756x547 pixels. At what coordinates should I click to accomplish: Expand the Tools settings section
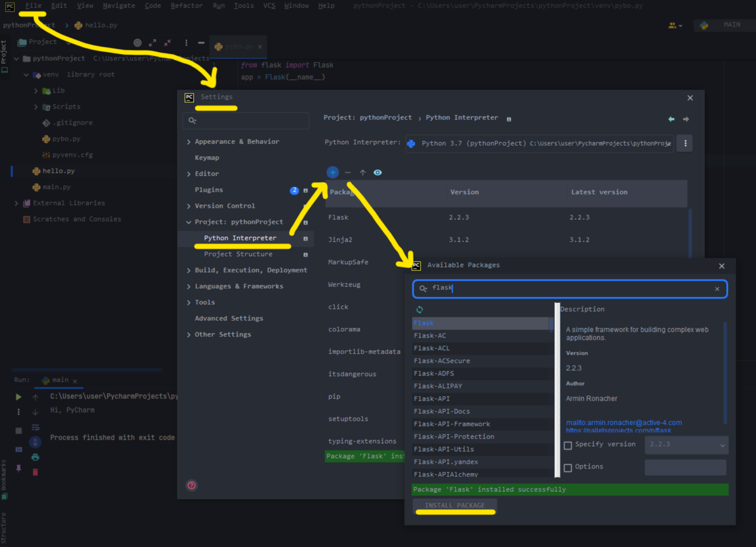[x=189, y=302]
